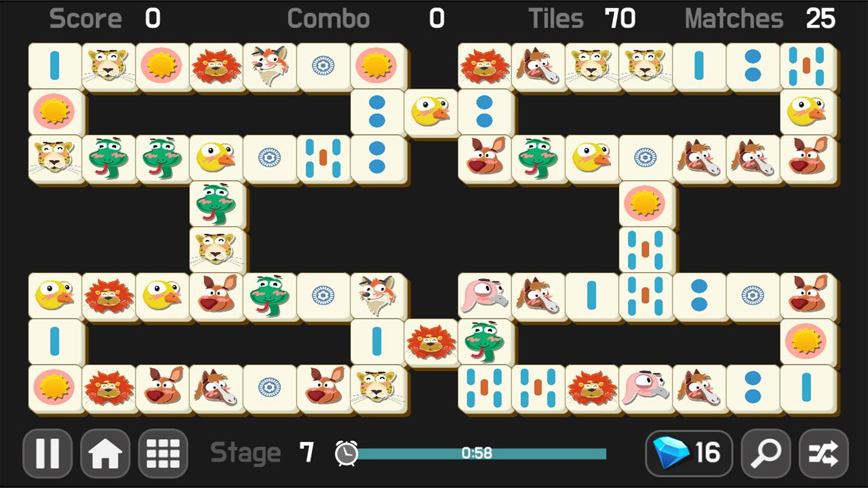Select the lion tile between single-bar and frog tiles

click(x=431, y=342)
